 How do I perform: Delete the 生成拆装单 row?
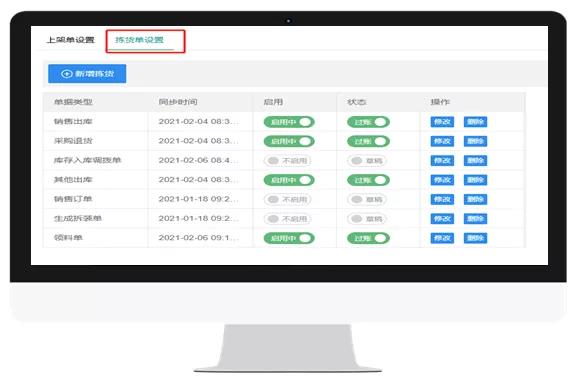pos(475,219)
